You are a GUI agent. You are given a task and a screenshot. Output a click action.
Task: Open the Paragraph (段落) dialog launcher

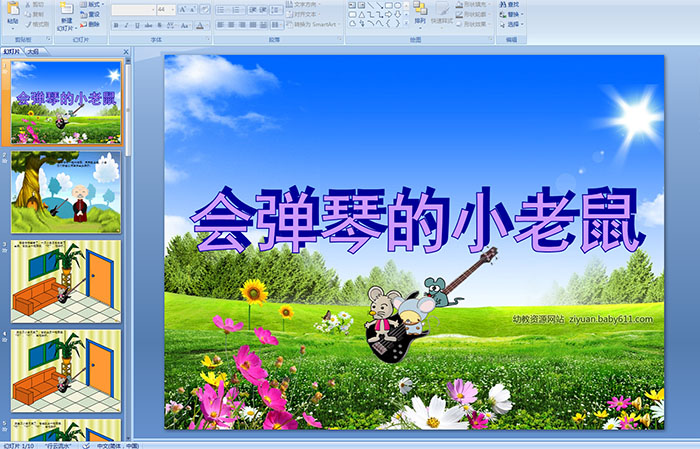[340, 40]
